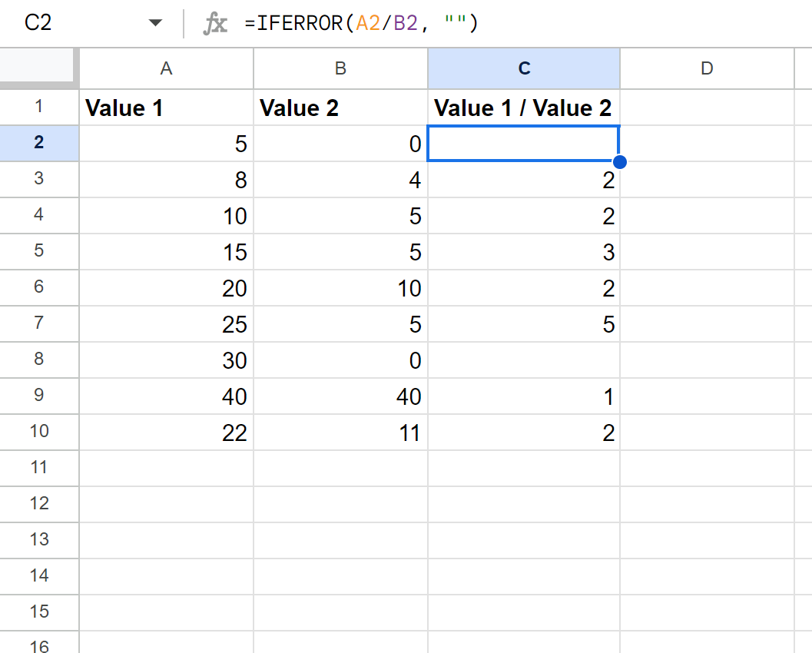
Task: Select row 6 header
Action: (39, 287)
